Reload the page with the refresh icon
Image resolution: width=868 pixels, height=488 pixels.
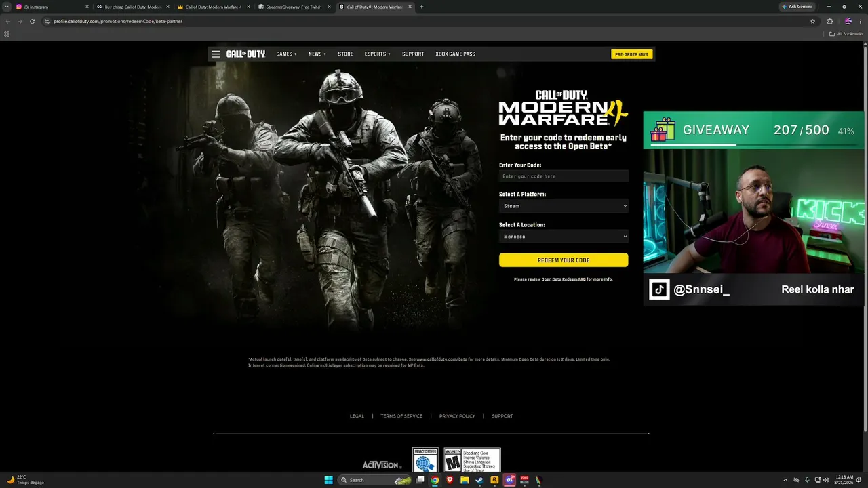[x=32, y=21]
